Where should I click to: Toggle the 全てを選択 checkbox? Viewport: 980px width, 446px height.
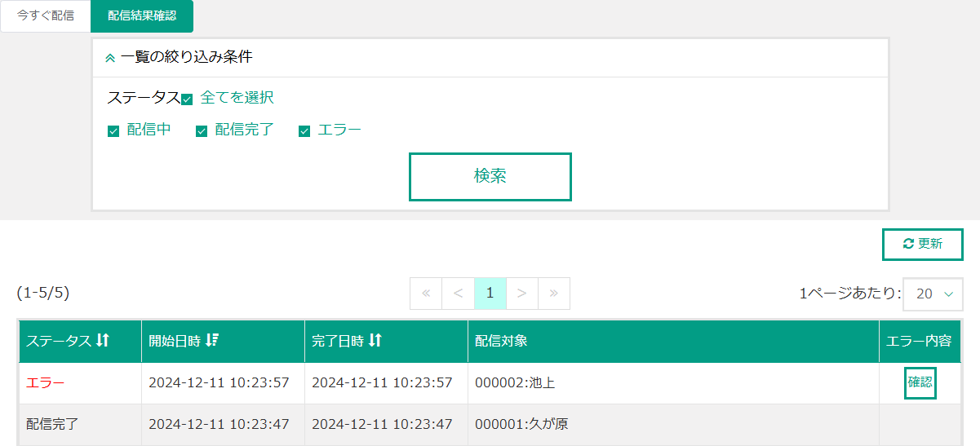tap(187, 99)
